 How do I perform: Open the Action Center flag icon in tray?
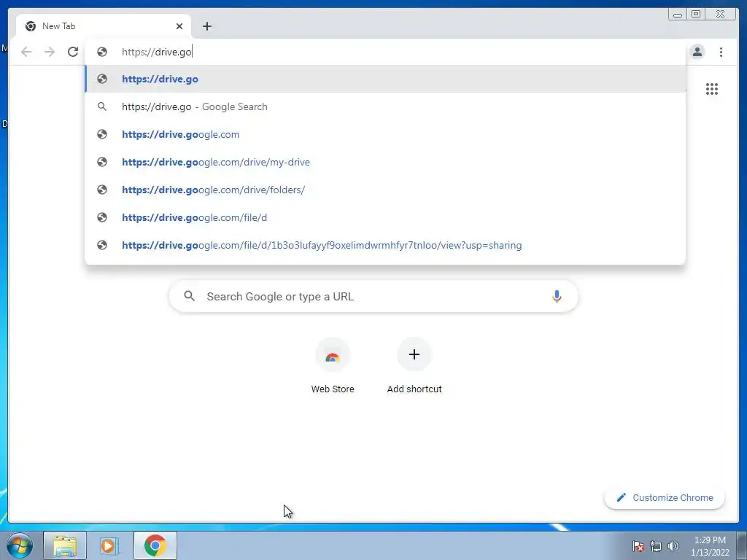tap(638, 546)
